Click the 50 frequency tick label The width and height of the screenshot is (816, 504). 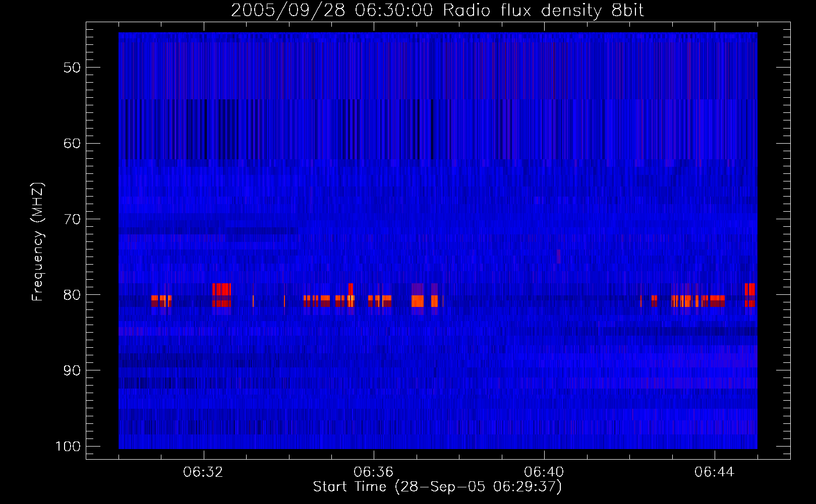coord(72,68)
